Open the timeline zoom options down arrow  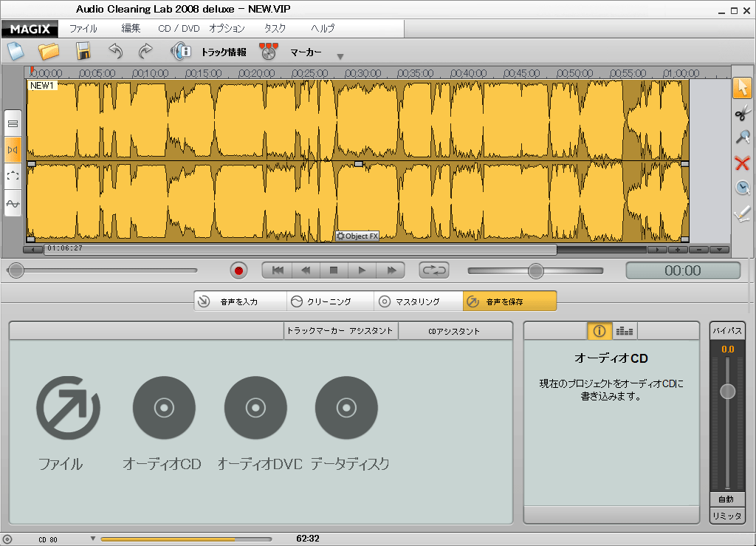tap(719, 250)
